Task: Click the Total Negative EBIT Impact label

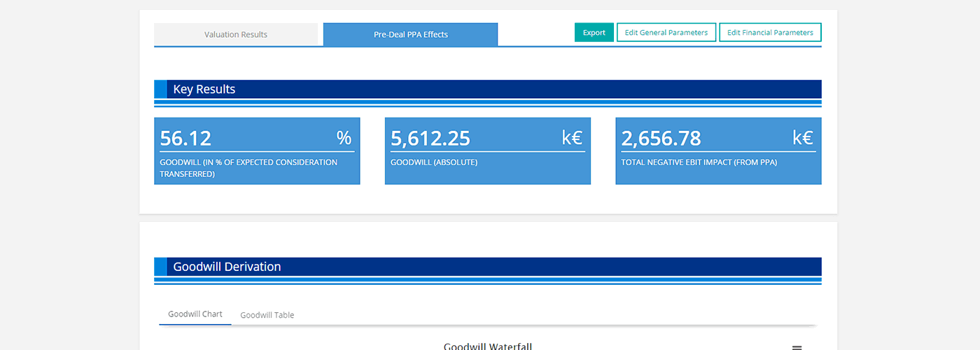Action: [x=699, y=162]
